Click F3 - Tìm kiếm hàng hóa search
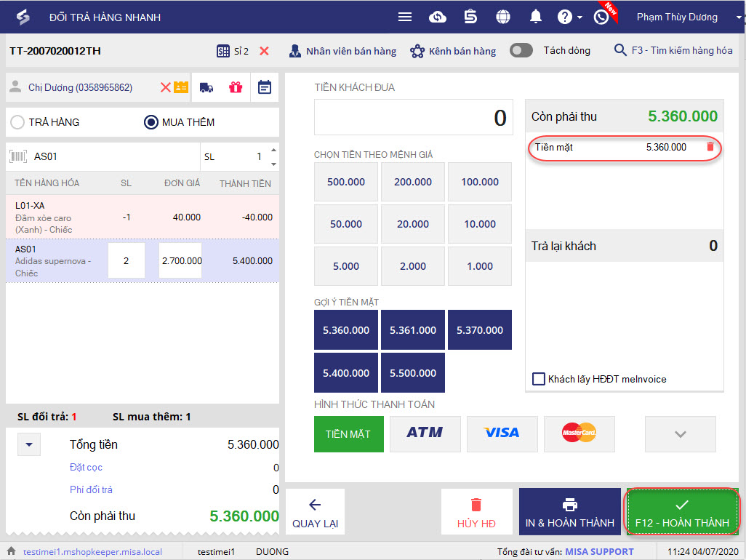 673,50
